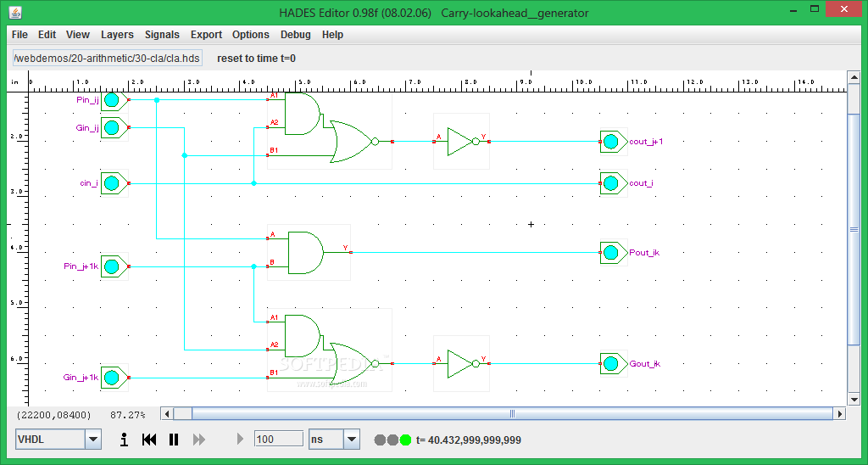
Task: Open the Debug menu
Action: coord(296,34)
